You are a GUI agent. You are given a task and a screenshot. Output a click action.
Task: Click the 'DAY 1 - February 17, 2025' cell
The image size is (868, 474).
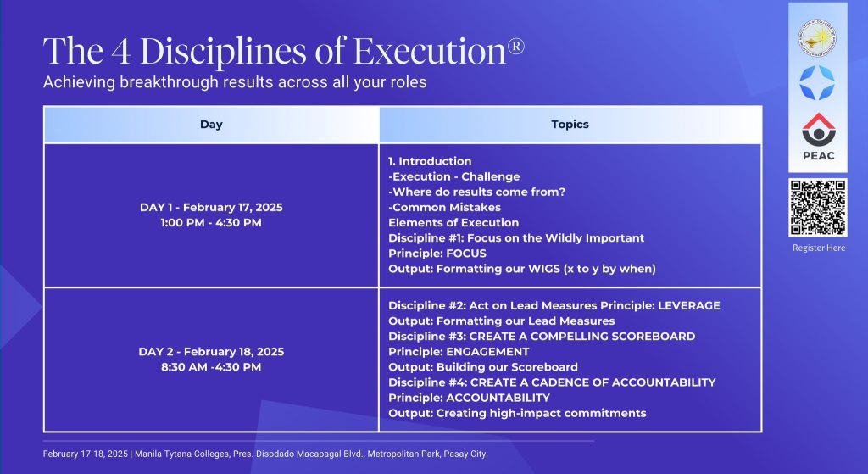coord(211,207)
